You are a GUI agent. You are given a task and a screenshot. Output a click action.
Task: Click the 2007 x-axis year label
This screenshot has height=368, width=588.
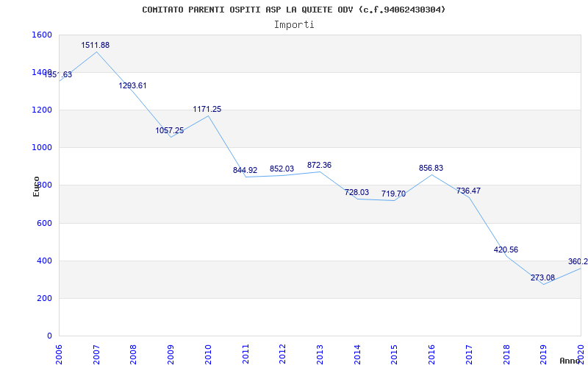96,354
